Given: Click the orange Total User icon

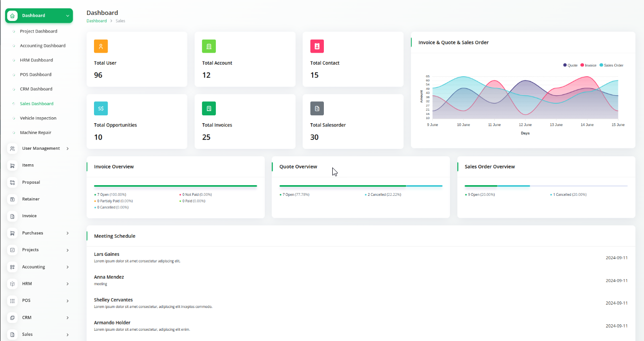Looking at the screenshot, I should pos(101,46).
